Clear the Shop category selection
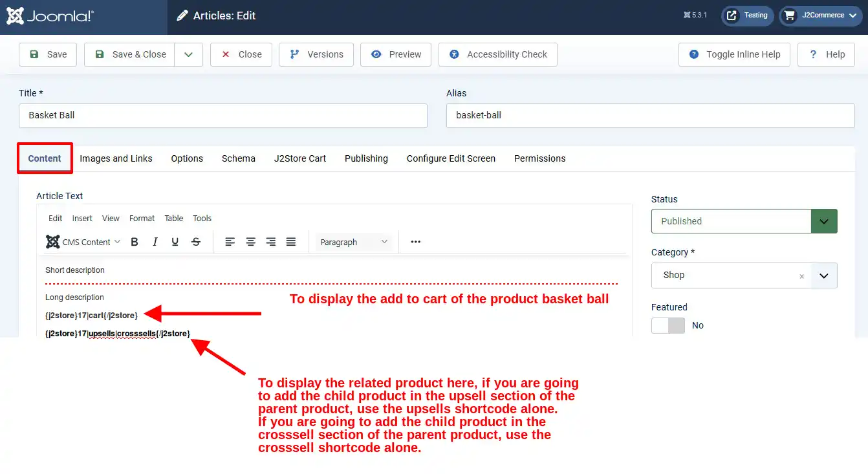 pos(801,276)
